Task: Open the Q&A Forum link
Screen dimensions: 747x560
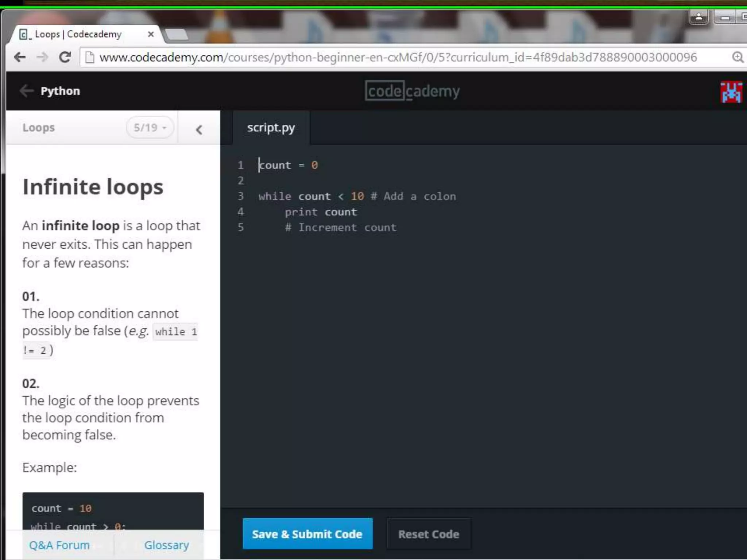Action: 59,545
